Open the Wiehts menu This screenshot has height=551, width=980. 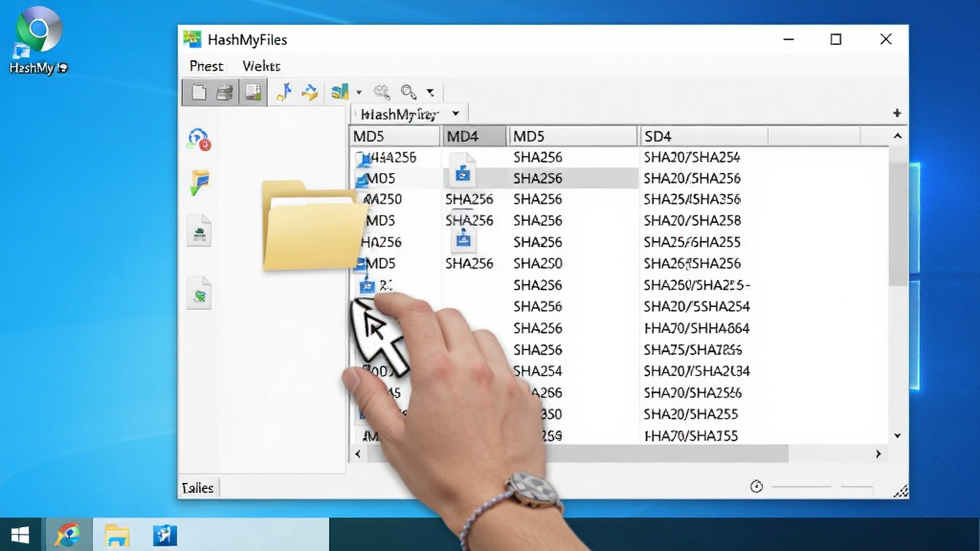tap(261, 66)
